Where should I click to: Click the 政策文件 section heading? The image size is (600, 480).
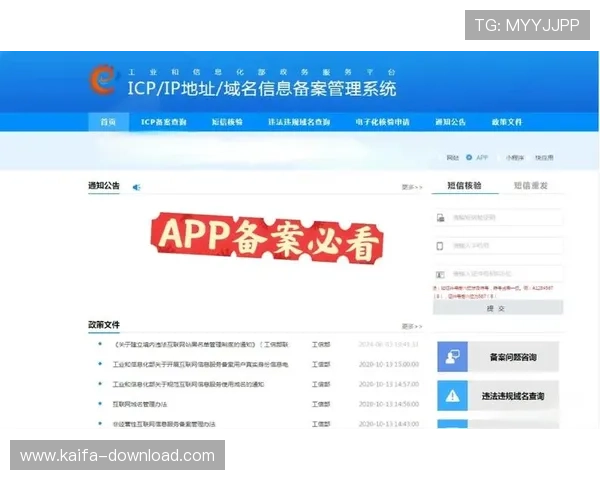(104, 325)
